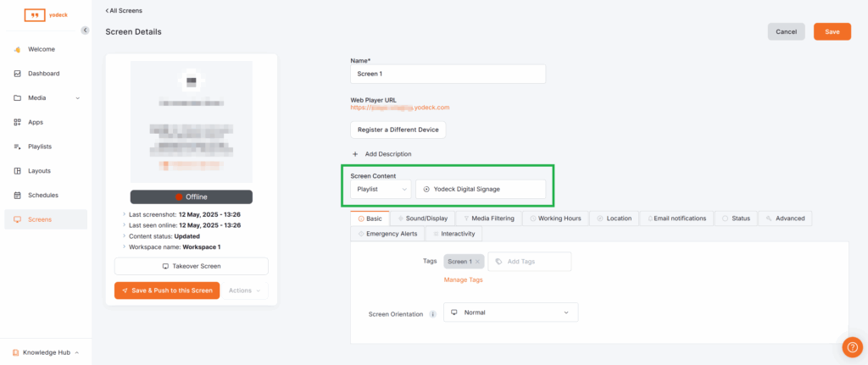Open the Screen Orientation Normal dropdown
The width and height of the screenshot is (868, 365).
510,312
